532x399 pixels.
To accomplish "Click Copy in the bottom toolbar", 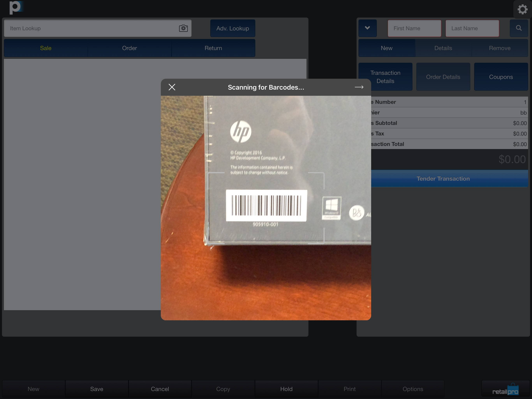I will [x=223, y=389].
